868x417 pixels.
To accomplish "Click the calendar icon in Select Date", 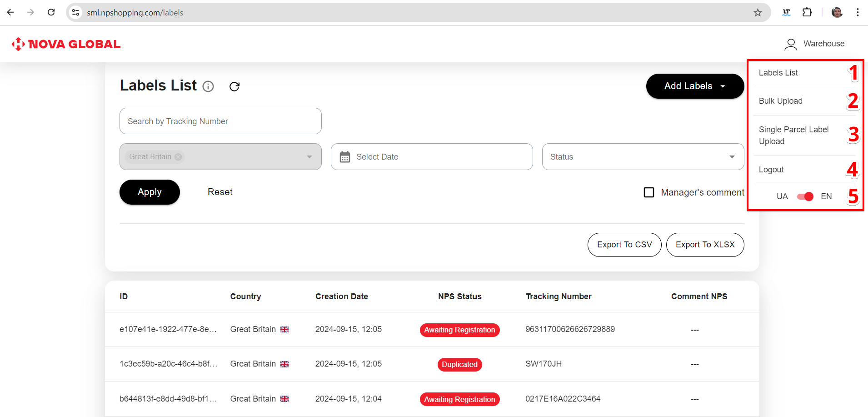I will [345, 157].
